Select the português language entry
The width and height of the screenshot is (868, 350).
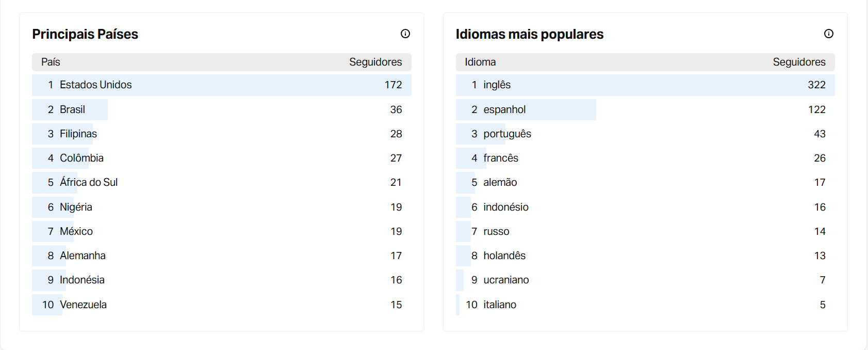pos(645,134)
